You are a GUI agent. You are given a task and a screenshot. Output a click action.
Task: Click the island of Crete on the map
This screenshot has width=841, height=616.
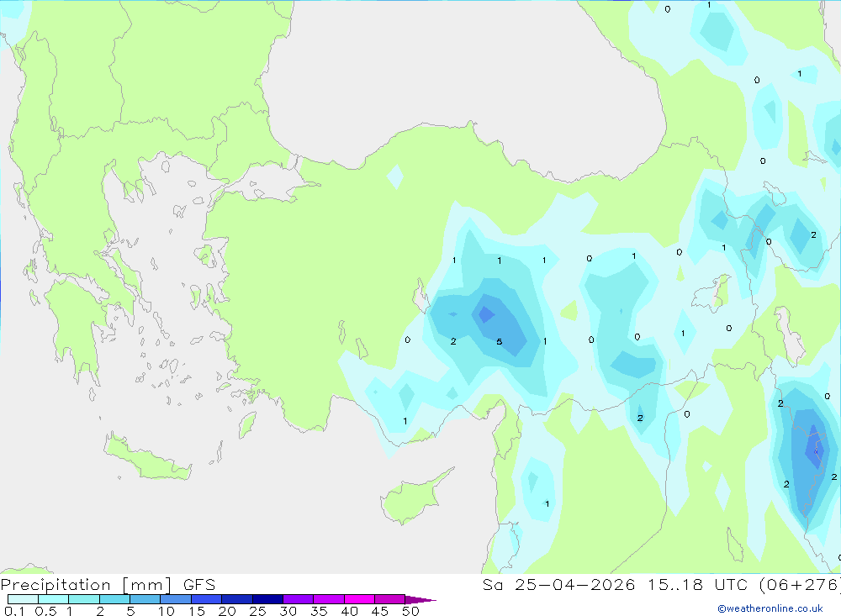pos(147,456)
